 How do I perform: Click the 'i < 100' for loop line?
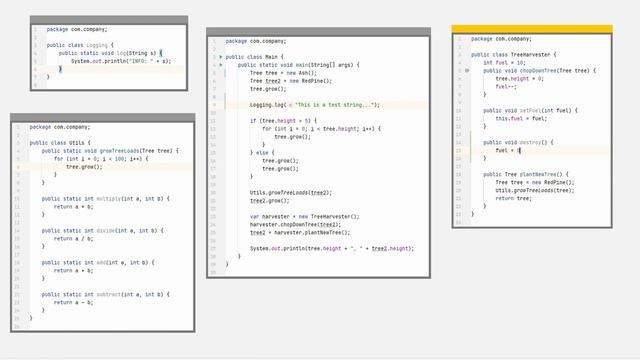click(101, 159)
